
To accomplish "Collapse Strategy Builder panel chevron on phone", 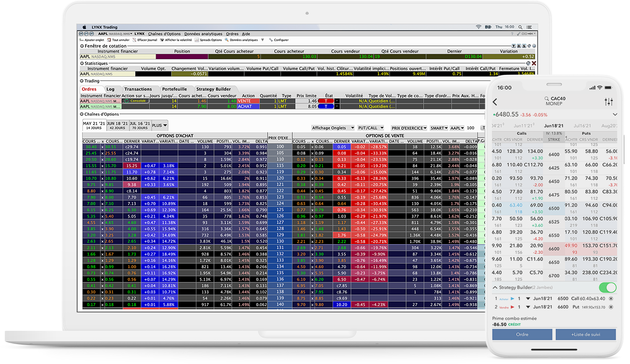I will point(495,288).
